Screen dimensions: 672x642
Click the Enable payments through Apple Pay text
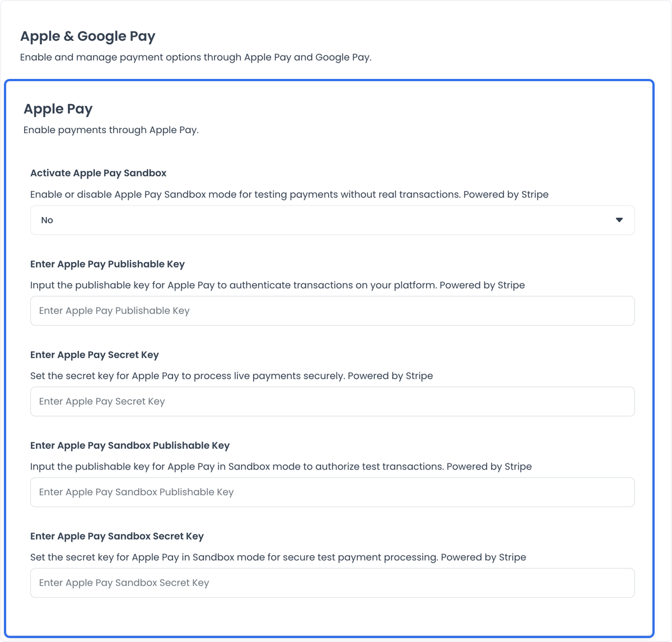pyautogui.click(x=111, y=130)
